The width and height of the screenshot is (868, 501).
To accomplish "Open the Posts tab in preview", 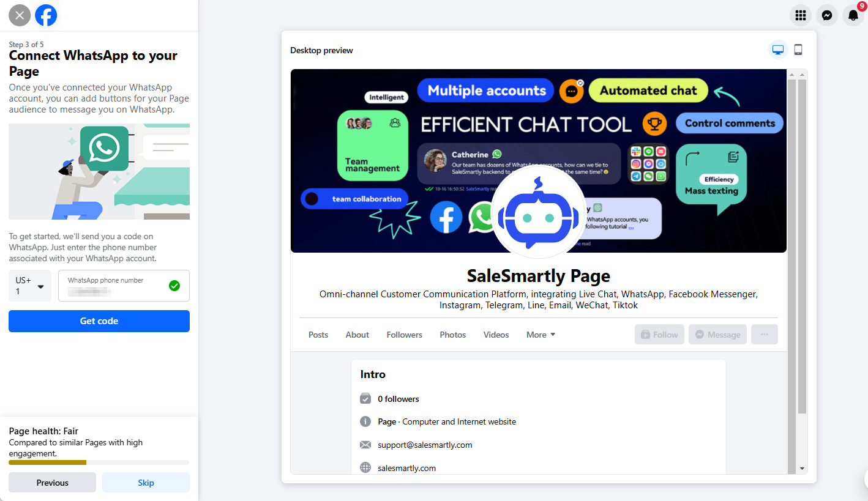I will pos(318,335).
